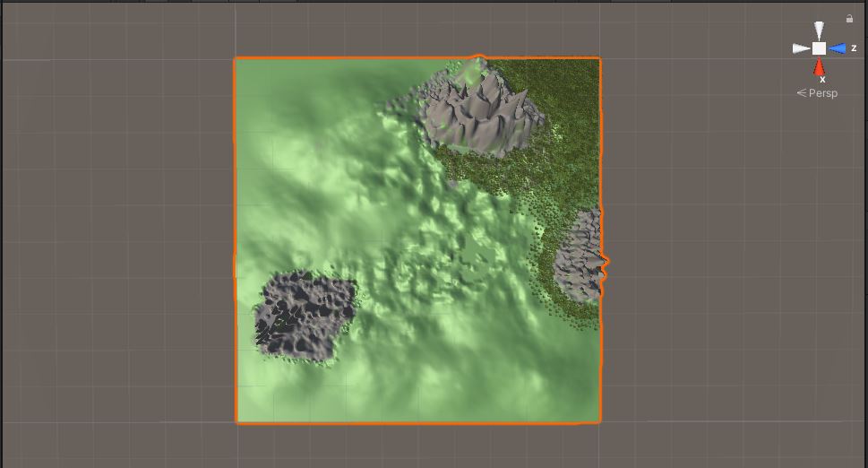
Task: Switch projection via the Persp label
Action: tap(817, 93)
